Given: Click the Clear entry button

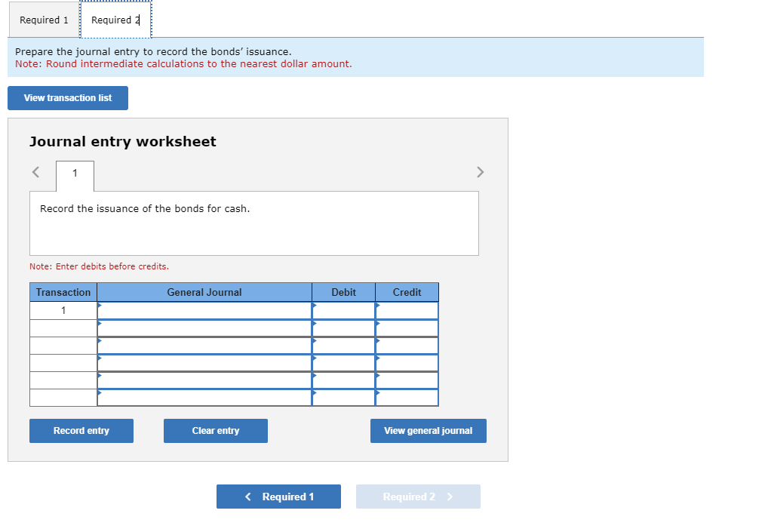Looking at the screenshot, I should coord(215,431).
